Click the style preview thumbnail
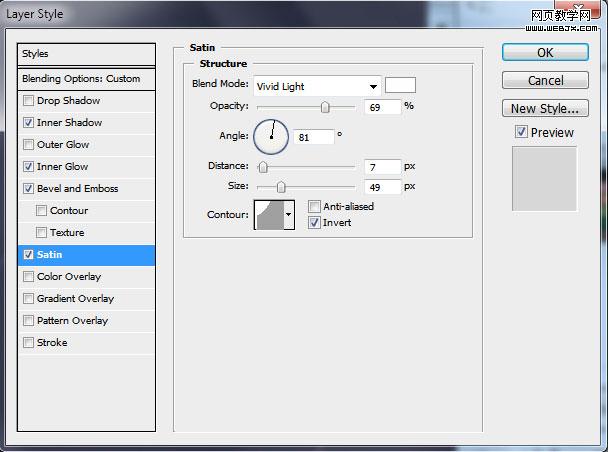Viewport: 608px width, 452px height. click(x=544, y=179)
